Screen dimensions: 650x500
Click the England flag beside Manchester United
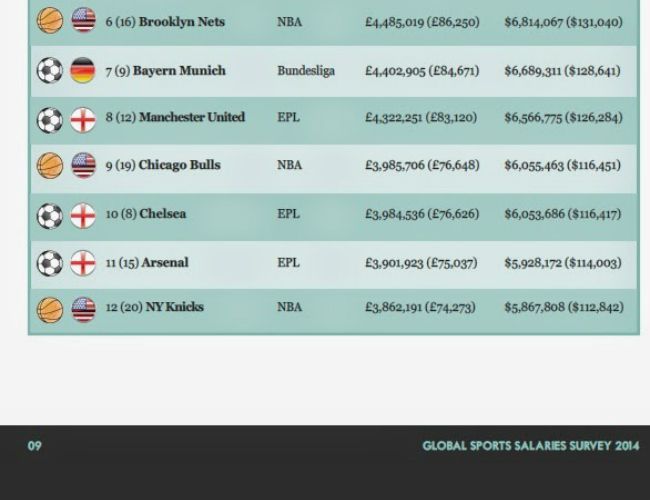pyautogui.click(x=83, y=120)
